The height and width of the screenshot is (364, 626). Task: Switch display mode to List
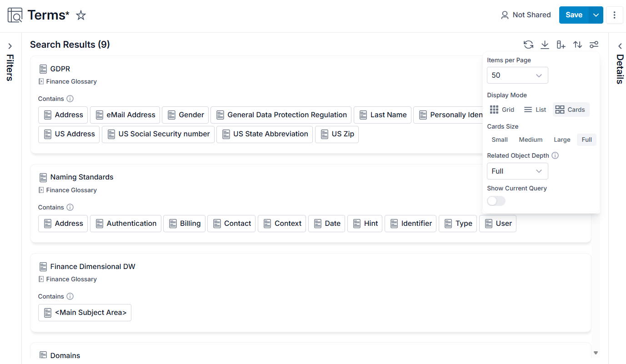(535, 110)
